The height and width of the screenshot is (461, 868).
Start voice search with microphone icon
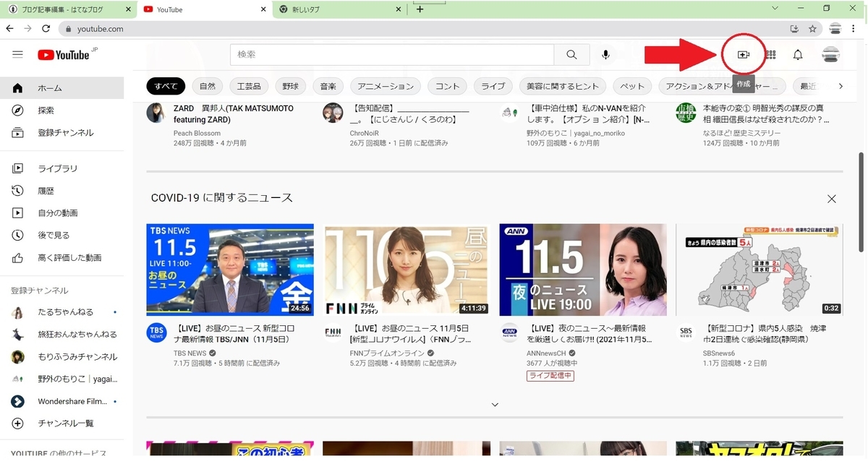[606, 55]
